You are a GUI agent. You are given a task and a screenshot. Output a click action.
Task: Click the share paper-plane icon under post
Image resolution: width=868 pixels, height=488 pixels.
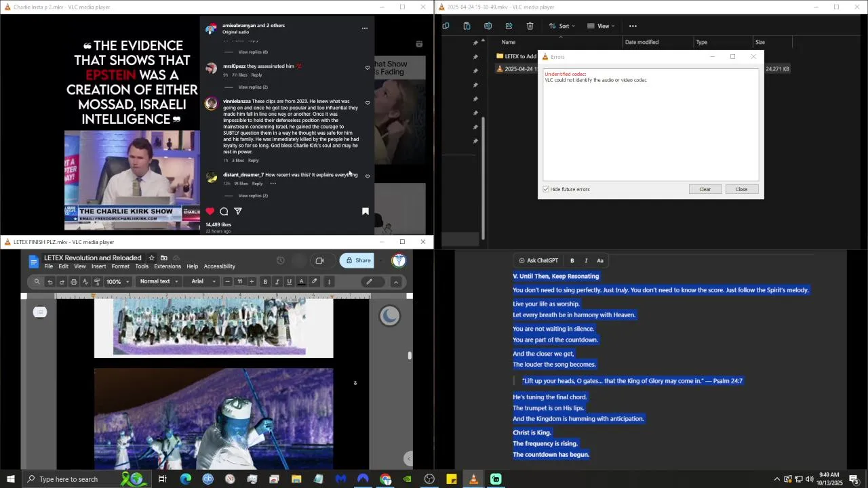coord(238,211)
